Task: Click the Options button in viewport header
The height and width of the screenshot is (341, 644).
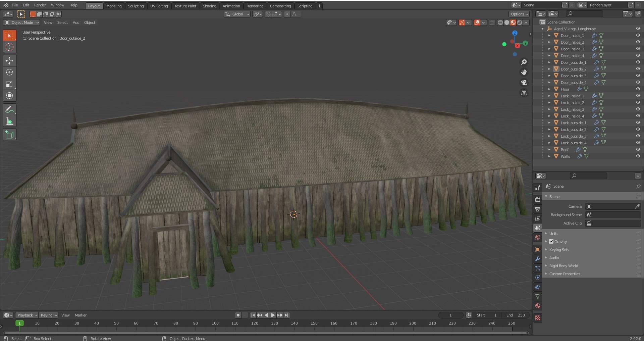Action: 520,14
